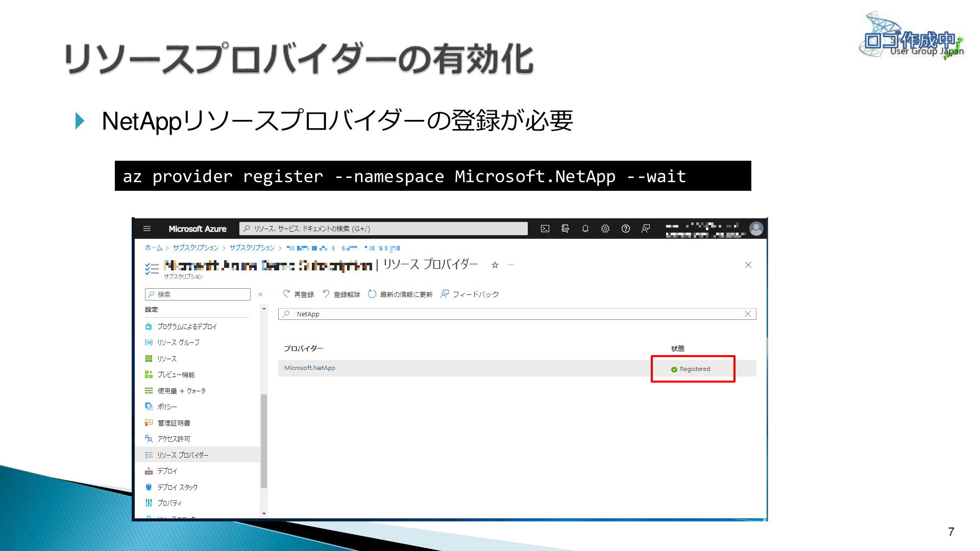Sort by the プロバイダー column header
The width and height of the screenshot is (980, 551).
[304, 348]
